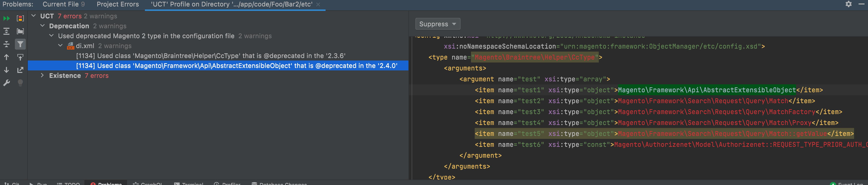Viewport: 868px width, 185px height.
Task: Click the green Rerun inspection icon
Action: click(6, 18)
